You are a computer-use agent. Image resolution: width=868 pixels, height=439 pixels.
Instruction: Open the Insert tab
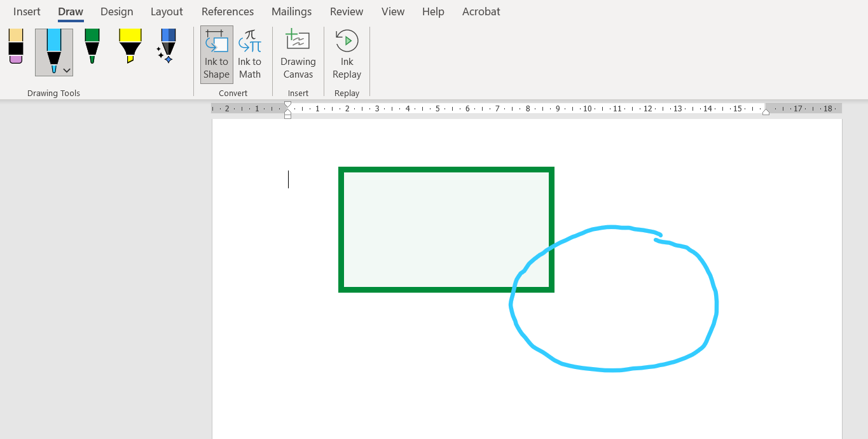coord(27,11)
